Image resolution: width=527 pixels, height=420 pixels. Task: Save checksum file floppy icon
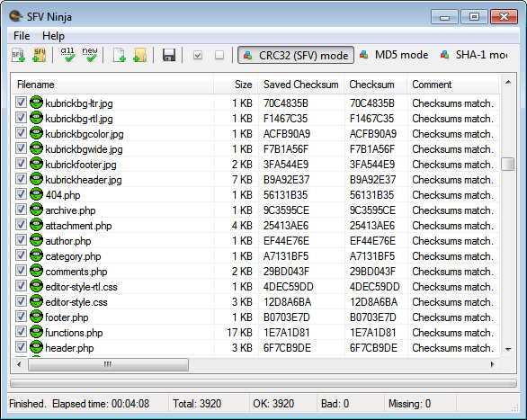169,55
